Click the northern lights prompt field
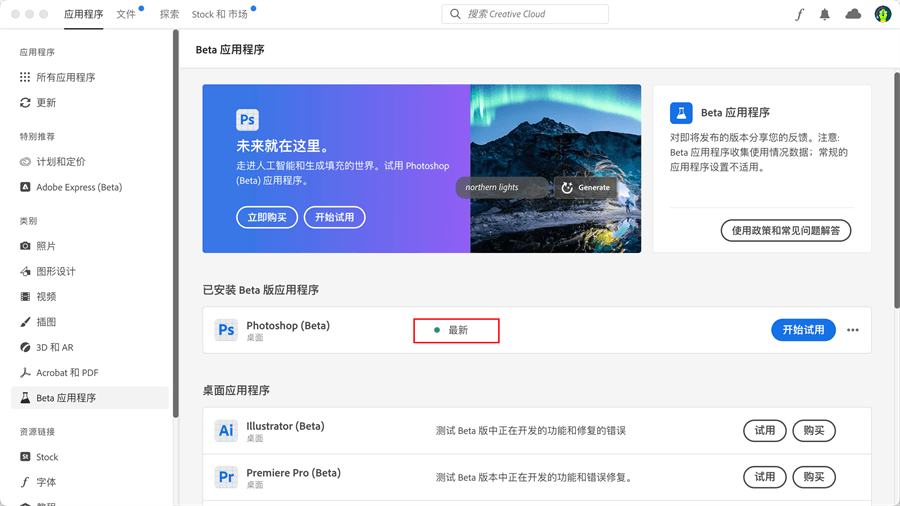Image resolution: width=900 pixels, height=506 pixels. point(503,188)
